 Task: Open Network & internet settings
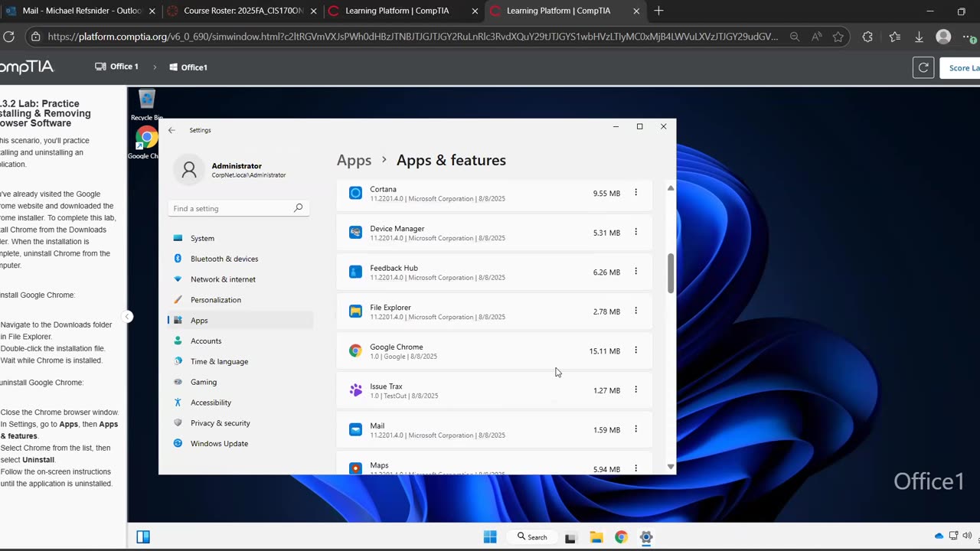coord(240,279)
